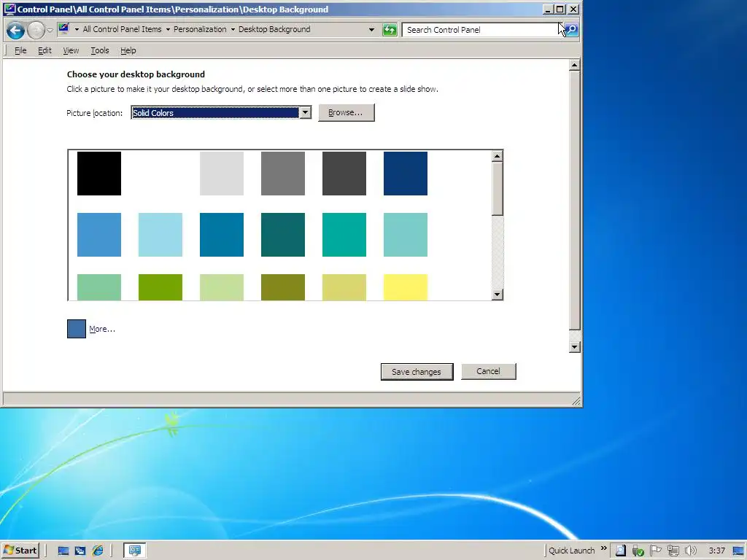Select the navy blue color swatch
The height and width of the screenshot is (560, 747).
[x=406, y=174]
